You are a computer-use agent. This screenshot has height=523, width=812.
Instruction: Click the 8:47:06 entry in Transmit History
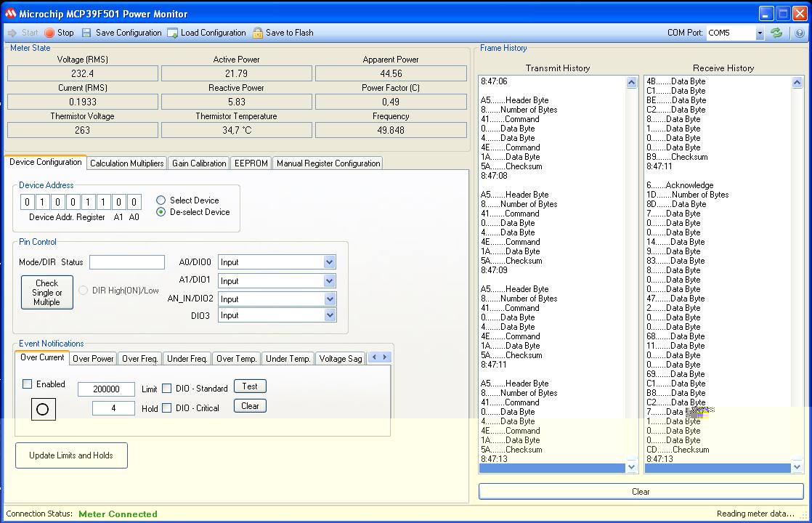pyautogui.click(x=494, y=81)
